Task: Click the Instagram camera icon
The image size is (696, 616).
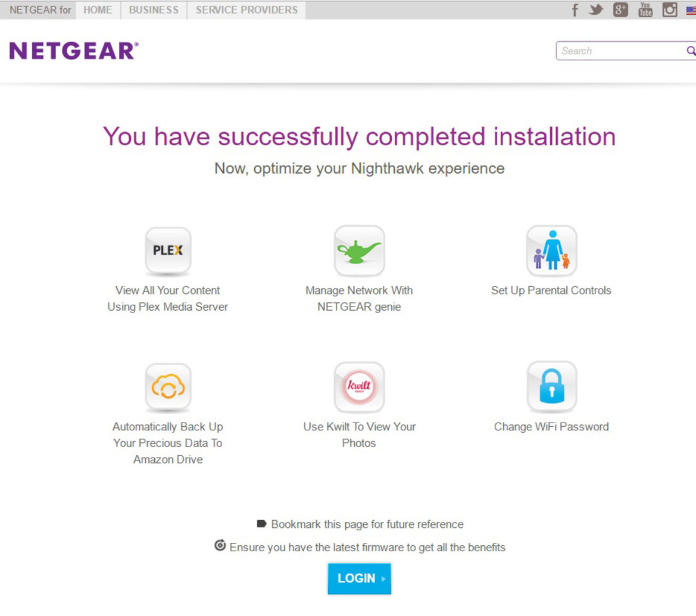Action: pyautogui.click(x=669, y=10)
